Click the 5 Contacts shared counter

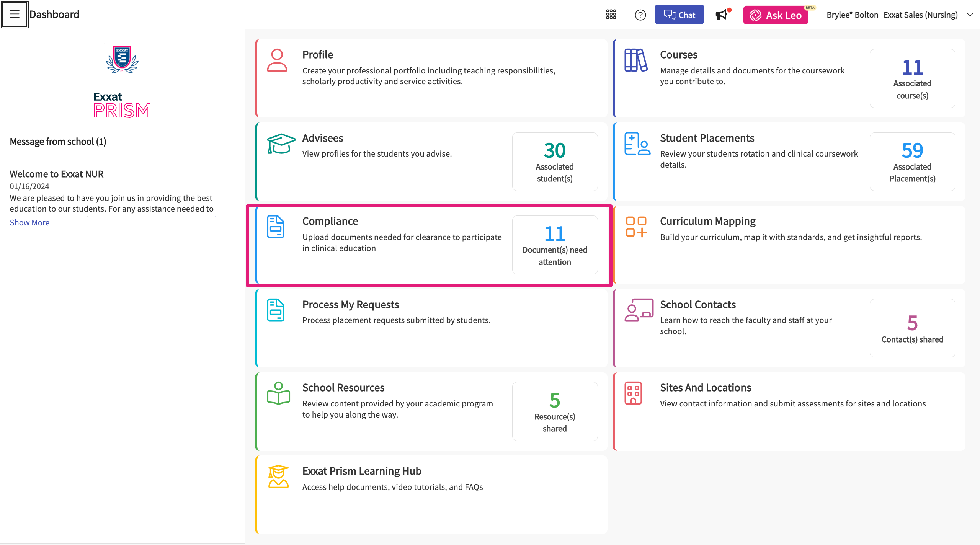[912, 328]
